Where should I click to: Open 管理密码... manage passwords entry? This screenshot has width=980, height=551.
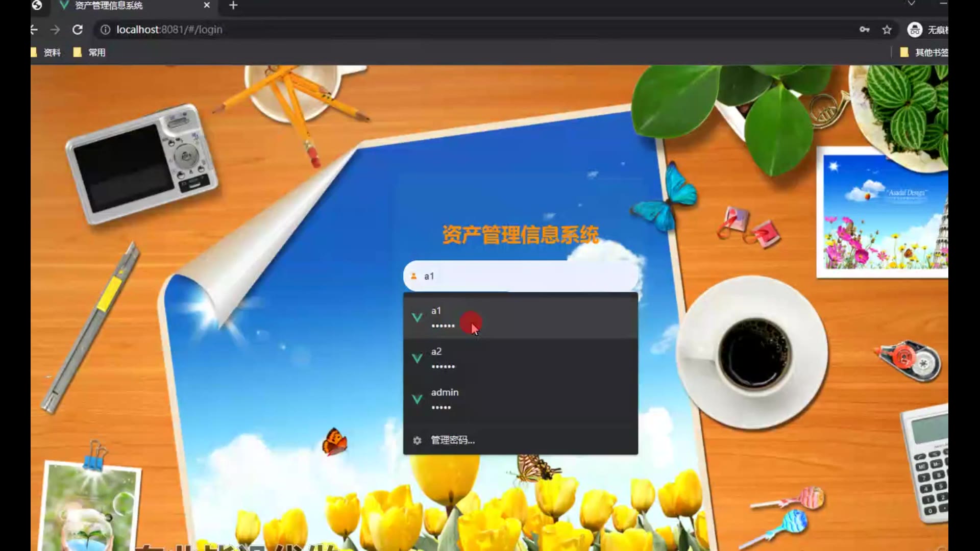pyautogui.click(x=520, y=440)
